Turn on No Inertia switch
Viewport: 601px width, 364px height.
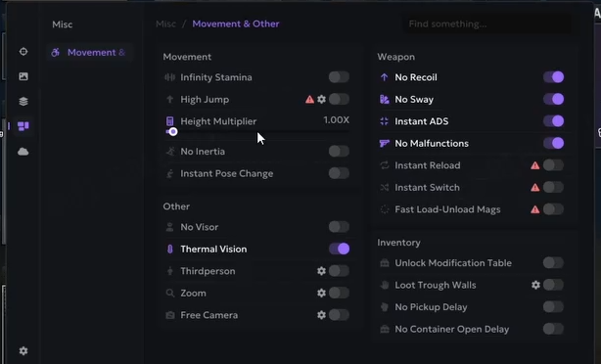coord(339,151)
